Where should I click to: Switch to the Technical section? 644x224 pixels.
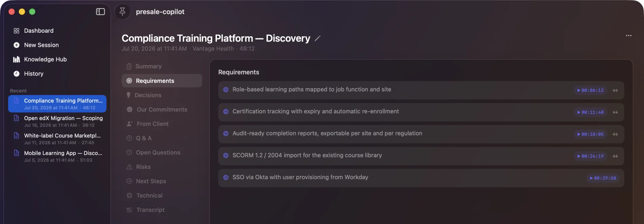(162, 195)
